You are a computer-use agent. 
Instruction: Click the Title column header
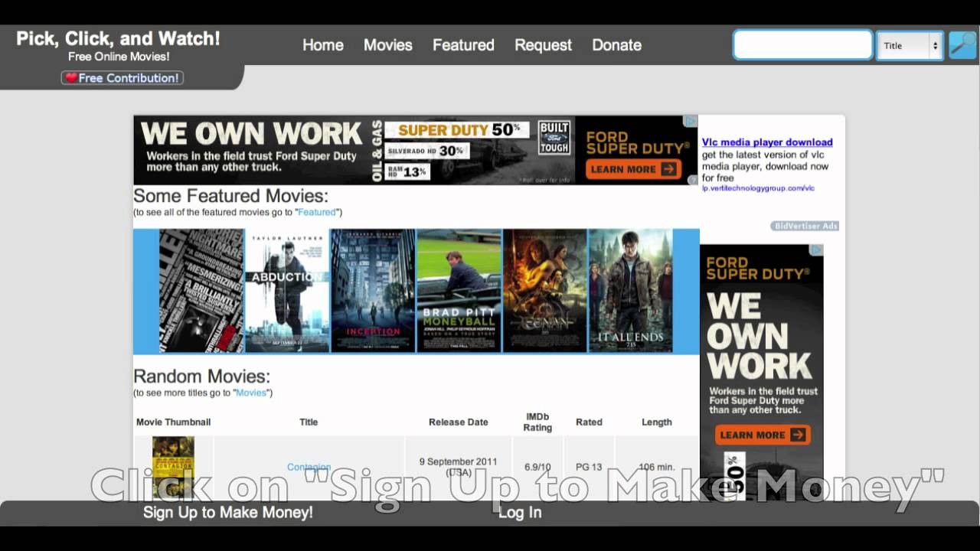pyautogui.click(x=309, y=422)
